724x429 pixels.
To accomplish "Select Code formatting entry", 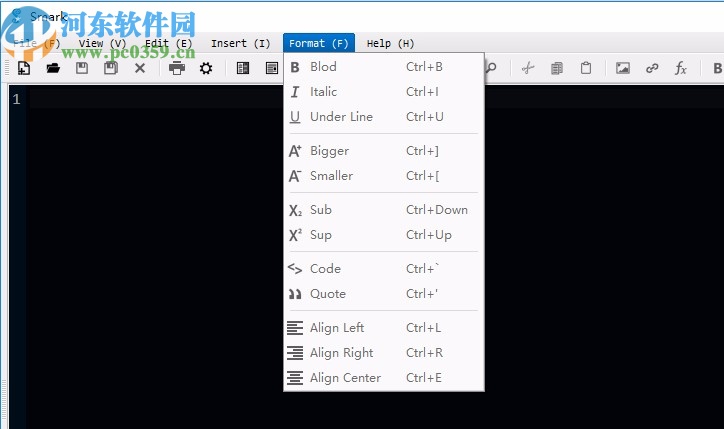I will click(384, 269).
